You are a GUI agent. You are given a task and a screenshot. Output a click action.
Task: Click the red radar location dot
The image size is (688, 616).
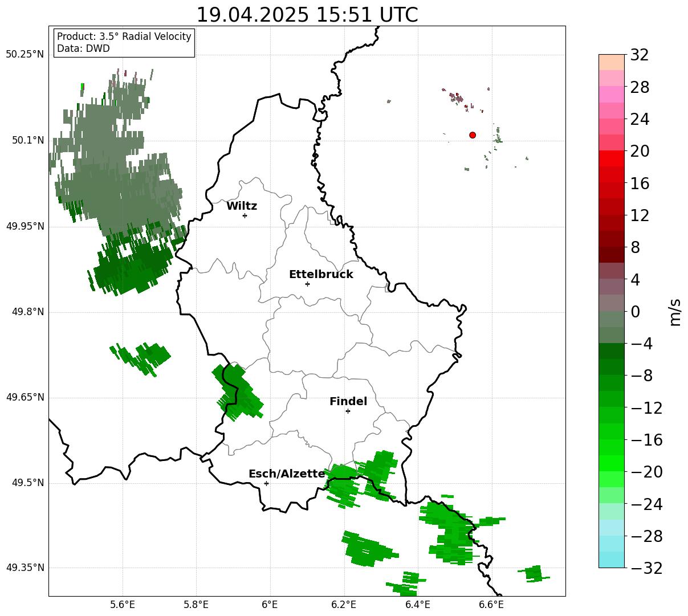pyautogui.click(x=473, y=135)
